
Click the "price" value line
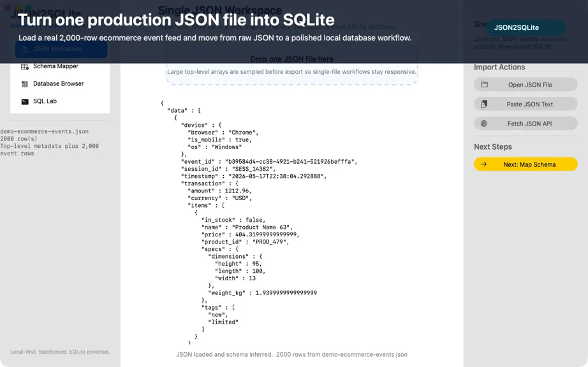250,234
